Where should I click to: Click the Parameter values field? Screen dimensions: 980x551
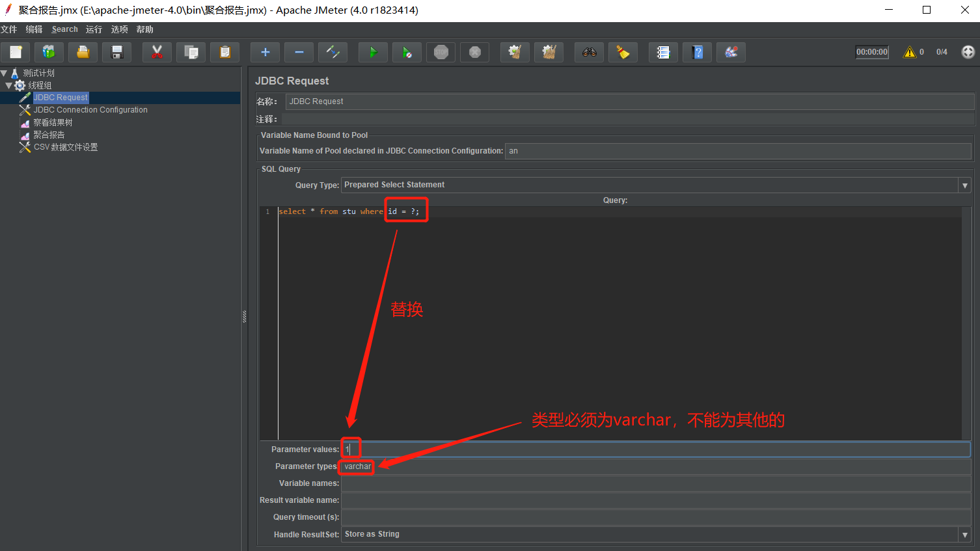(x=656, y=450)
